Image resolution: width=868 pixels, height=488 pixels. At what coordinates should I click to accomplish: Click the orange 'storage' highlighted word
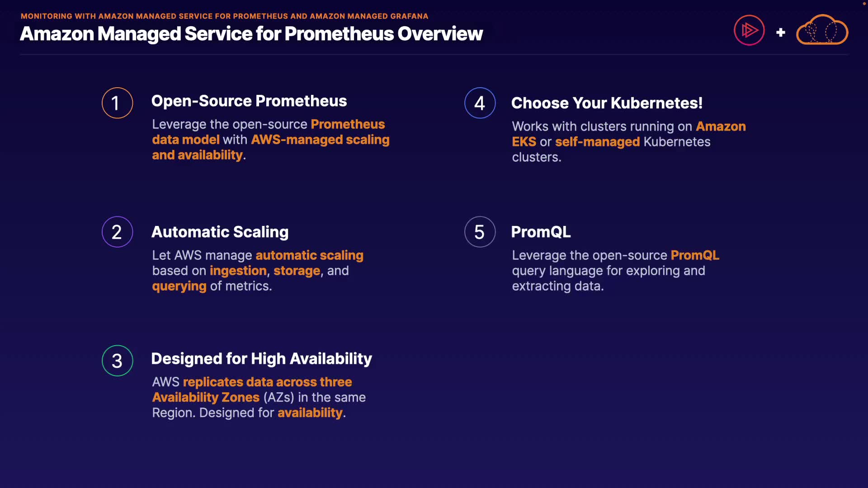[x=297, y=271]
